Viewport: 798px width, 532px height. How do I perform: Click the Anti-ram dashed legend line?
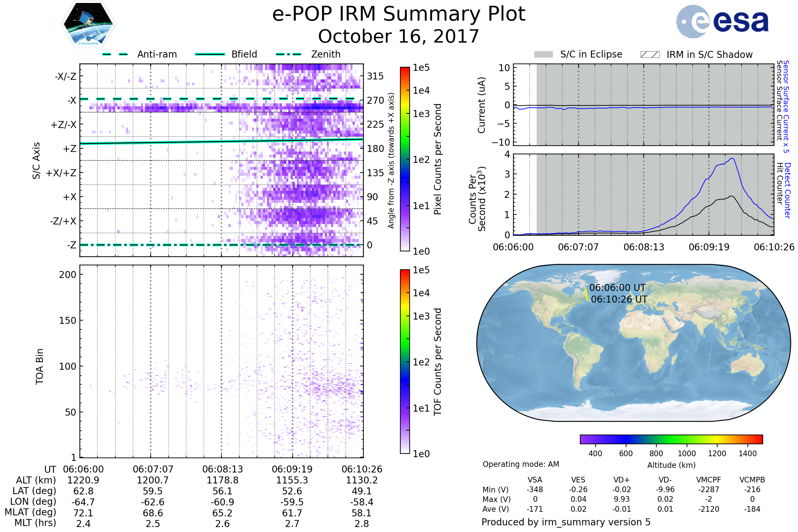tap(115, 54)
